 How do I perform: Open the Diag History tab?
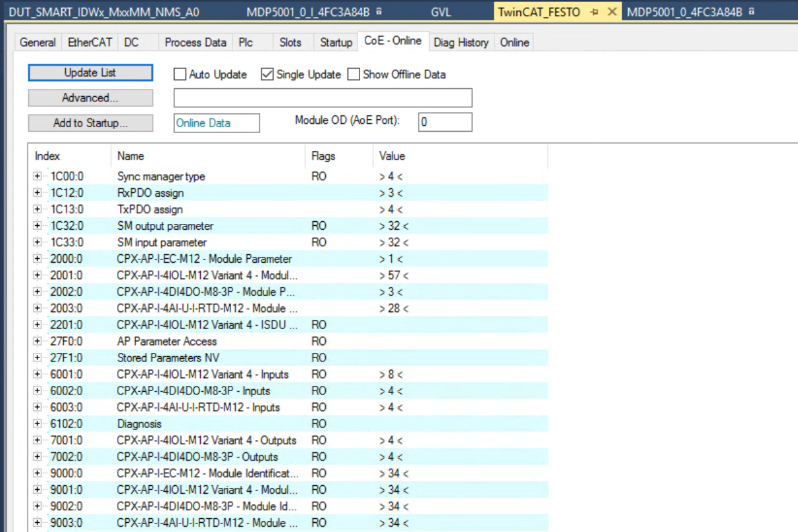[x=461, y=42]
